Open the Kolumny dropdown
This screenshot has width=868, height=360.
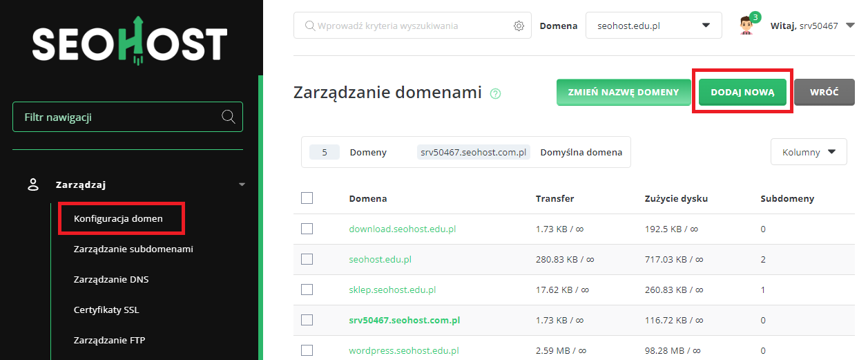[x=809, y=152]
